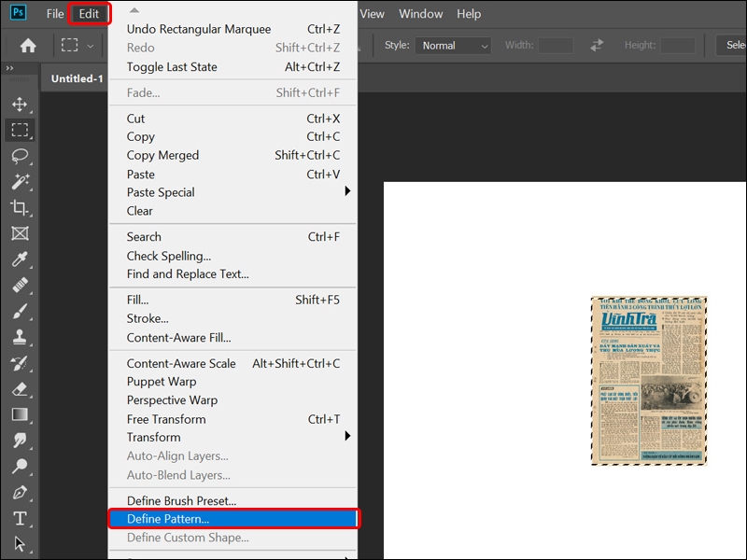Image resolution: width=747 pixels, height=560 pixels.
Task: Choose Content-Aware Fill
Action: (x=233, y=338)
